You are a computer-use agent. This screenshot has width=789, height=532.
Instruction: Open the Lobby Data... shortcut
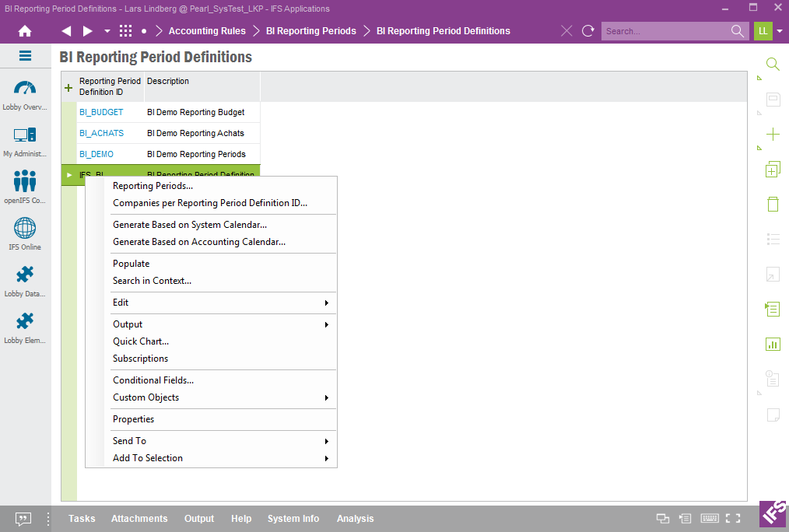click(x=25, y=281)
